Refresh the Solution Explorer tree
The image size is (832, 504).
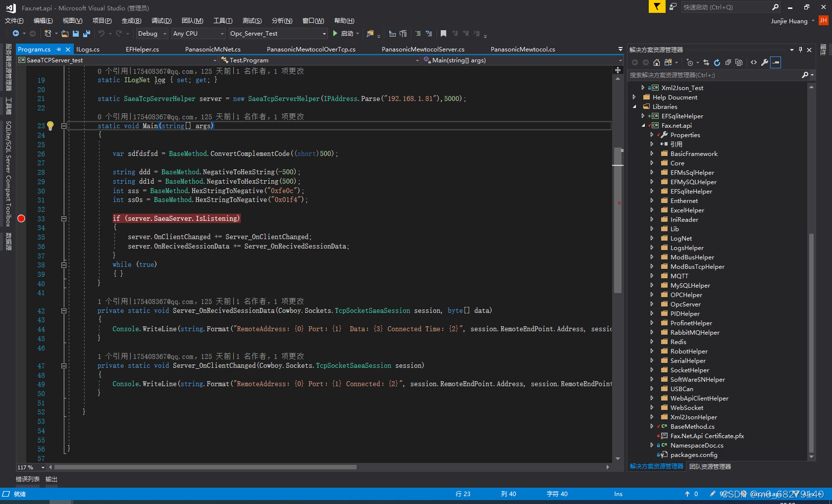[717, 62]
